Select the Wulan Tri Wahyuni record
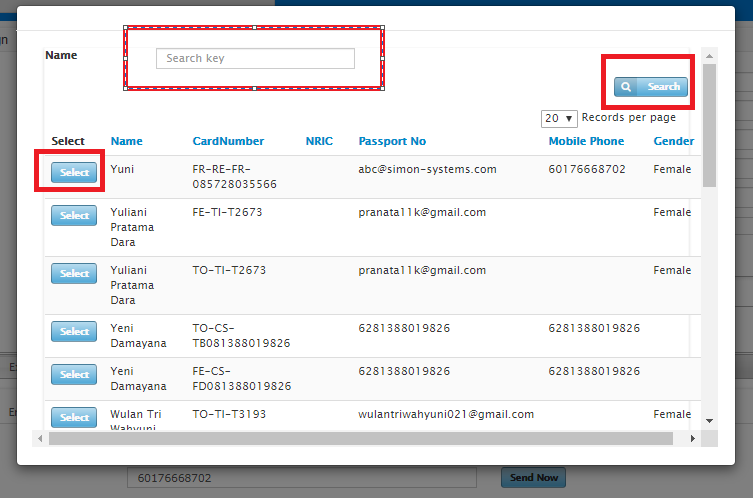 74,417
